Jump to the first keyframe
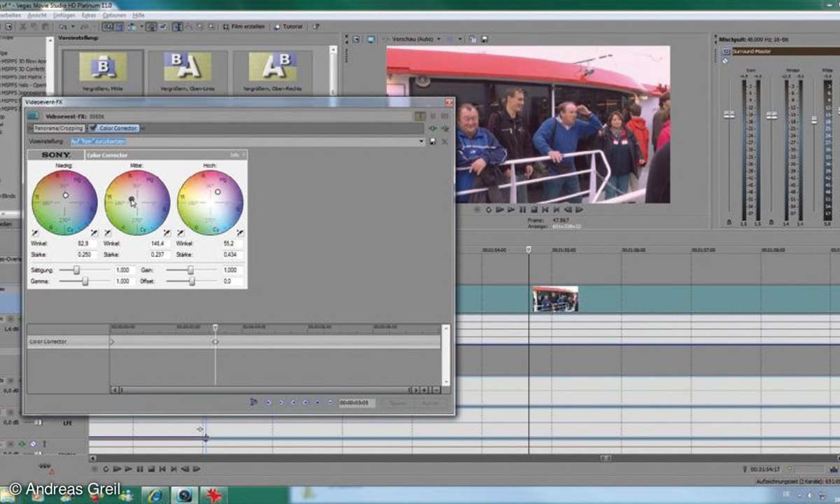The height and width of the screenshot is (504, 840). 268,402
